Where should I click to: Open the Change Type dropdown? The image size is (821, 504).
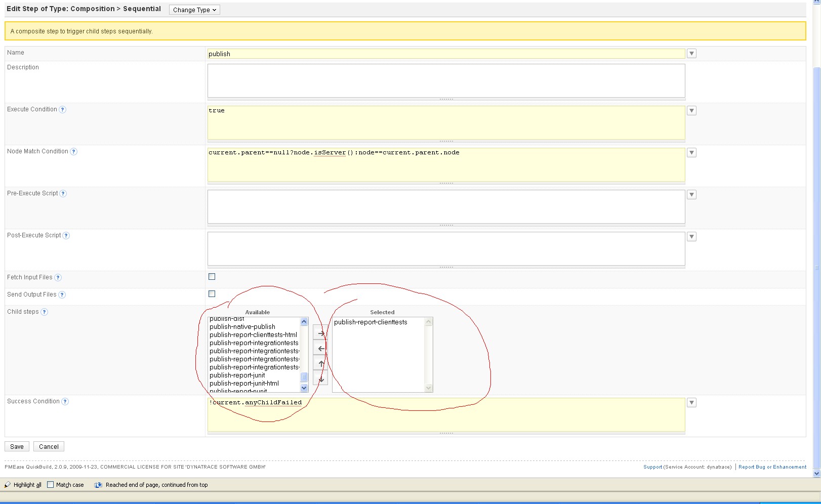[194, 10]
